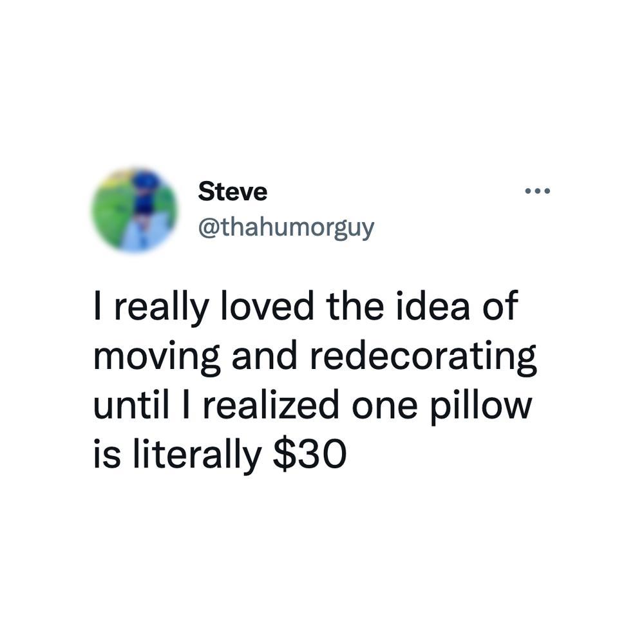This screenshot has width=644, height=644.
Task: Open Steve's blurred profile picture
Action: 135,209
